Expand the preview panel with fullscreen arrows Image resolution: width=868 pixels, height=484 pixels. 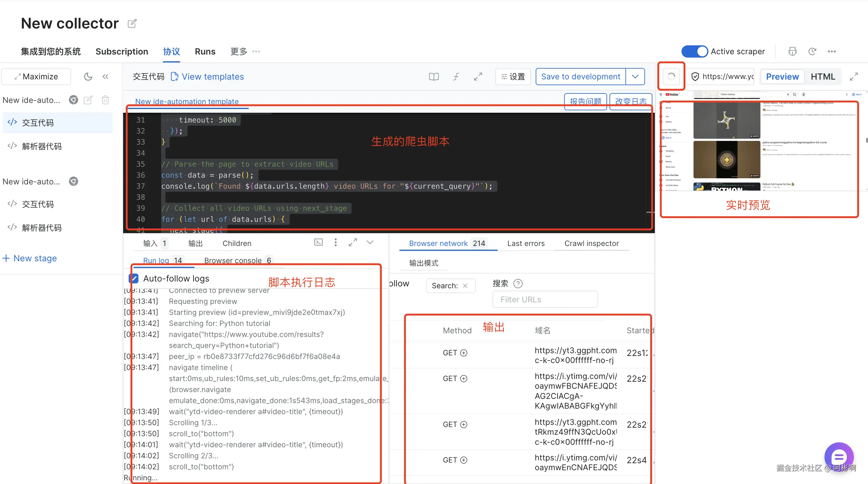pyautogui.click(x=854, y=77)
